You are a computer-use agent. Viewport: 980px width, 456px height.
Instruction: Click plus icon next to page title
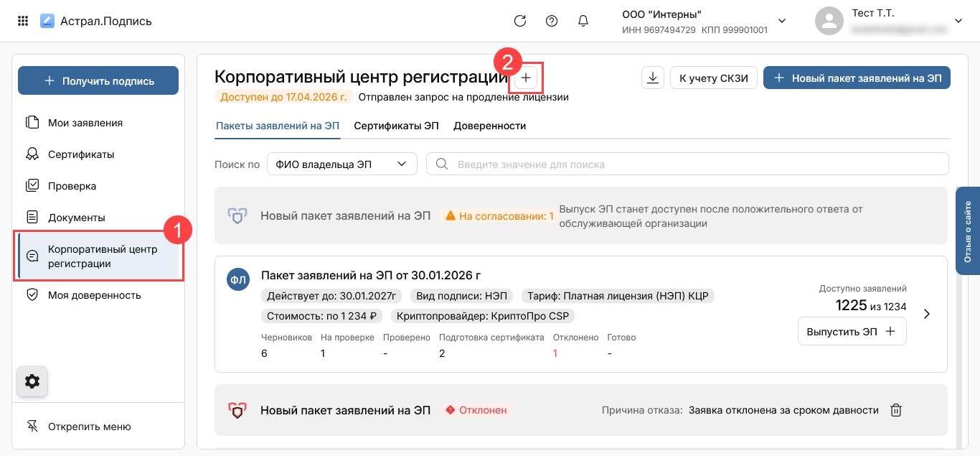point(527,78)
